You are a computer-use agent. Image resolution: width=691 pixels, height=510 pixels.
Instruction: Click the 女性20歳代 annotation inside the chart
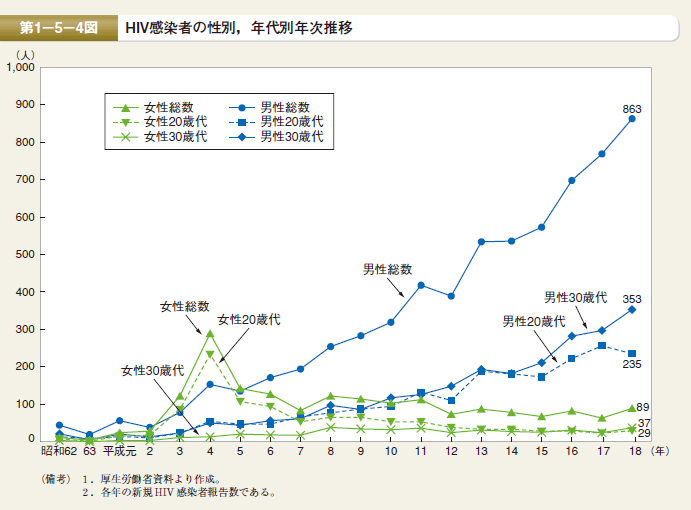tap(249, 320)
